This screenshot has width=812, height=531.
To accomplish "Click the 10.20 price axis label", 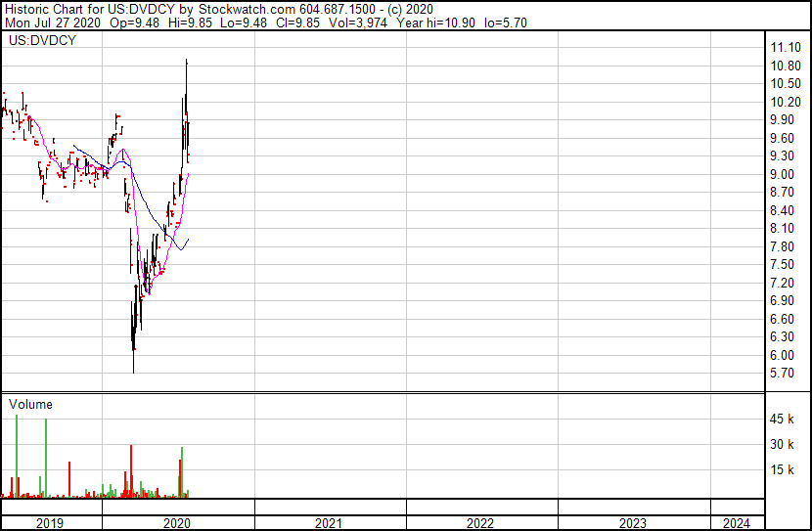I will pos(786,102).
